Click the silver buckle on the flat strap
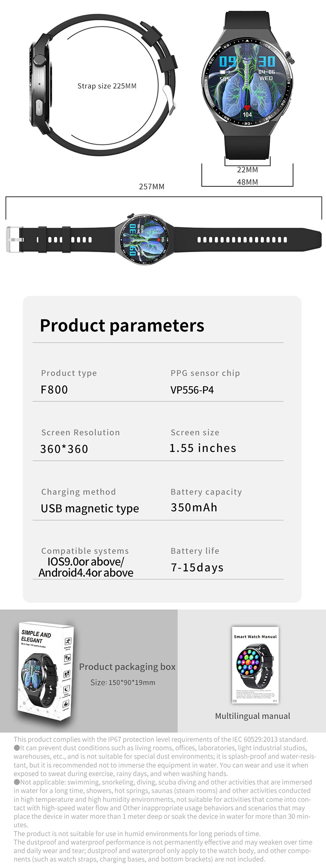Screen dimensions: 326x868 13,239
